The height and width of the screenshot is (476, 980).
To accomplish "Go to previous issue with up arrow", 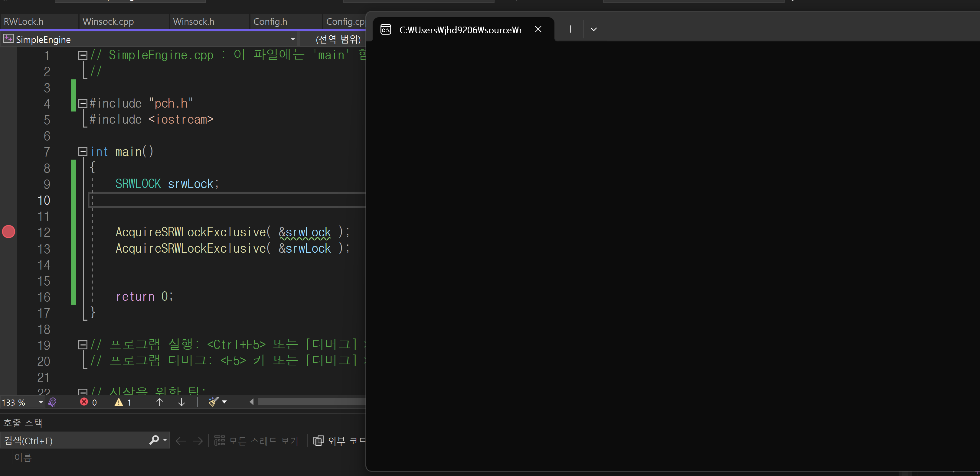I will pos(159,402).
